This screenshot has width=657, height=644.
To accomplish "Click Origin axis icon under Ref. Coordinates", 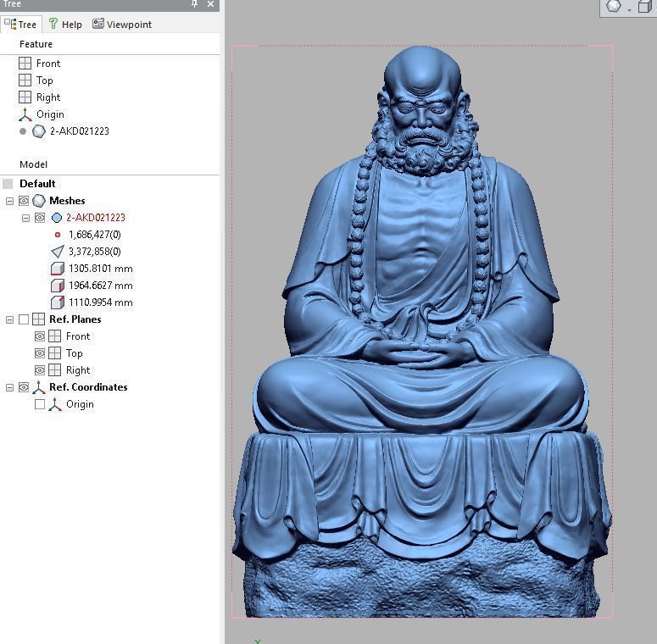I will point(55,404).
